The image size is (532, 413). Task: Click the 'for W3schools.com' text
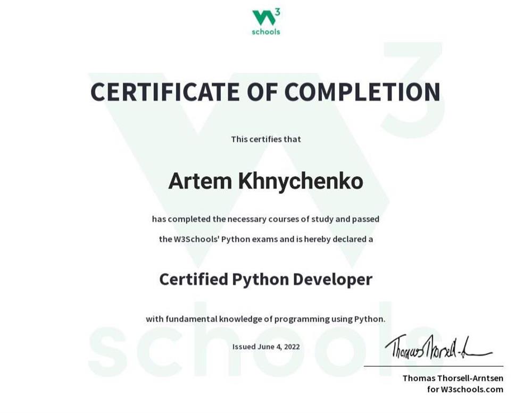click(465, 389)
